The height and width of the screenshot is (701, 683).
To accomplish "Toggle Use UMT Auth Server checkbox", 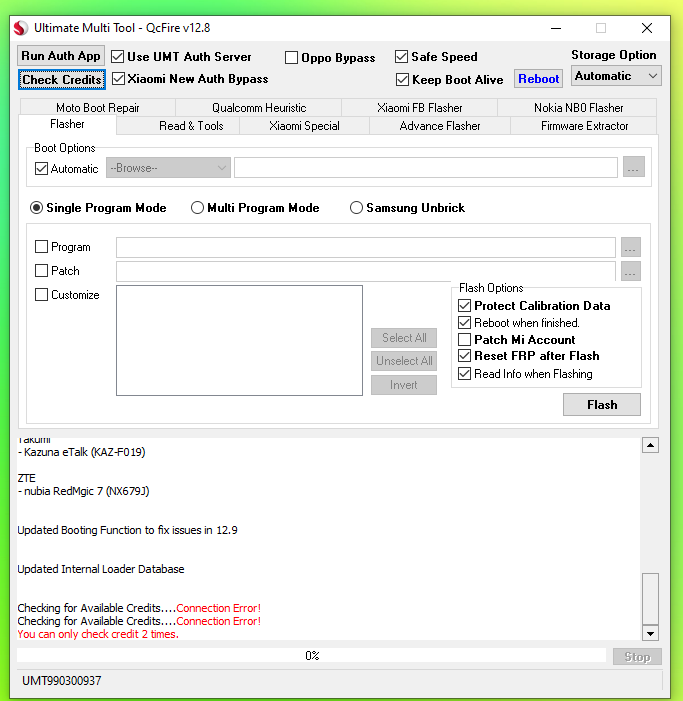I will (x=118, y=57).
